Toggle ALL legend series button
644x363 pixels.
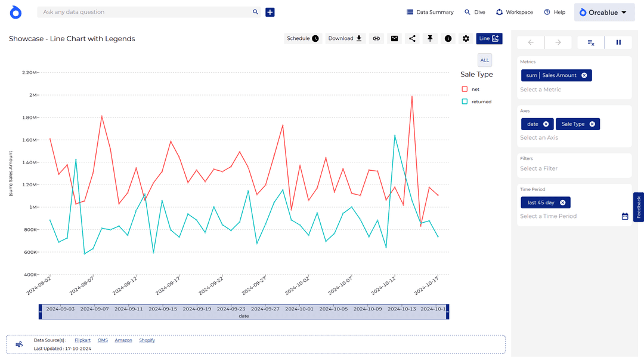point(485,60)
